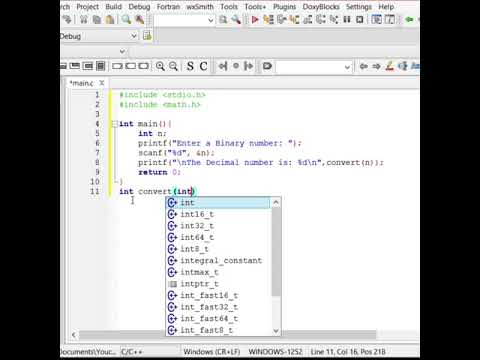Click the Paste clipboard icon
The image size is (480, 360).
tap(110, 20)
